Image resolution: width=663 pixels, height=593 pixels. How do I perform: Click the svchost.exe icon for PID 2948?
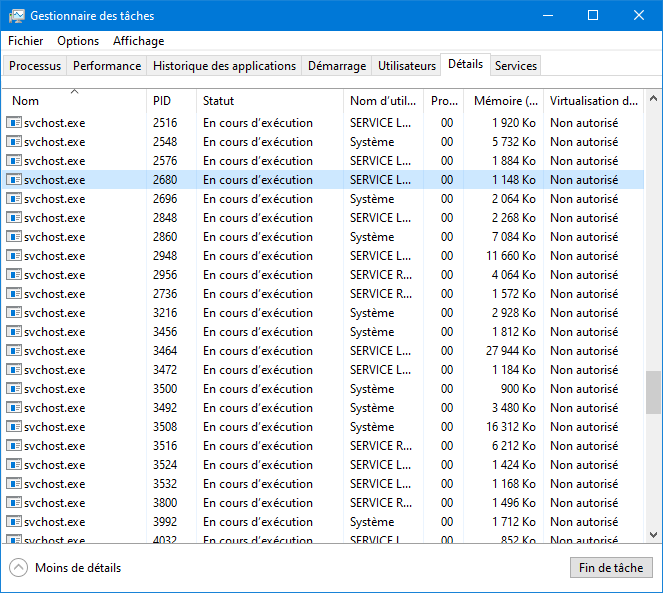(x=14, y=256)
